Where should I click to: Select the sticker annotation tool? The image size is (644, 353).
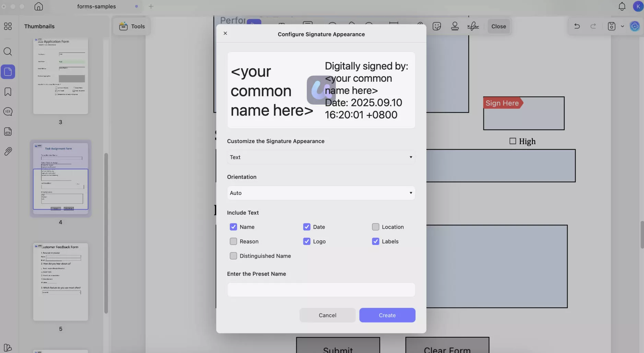[x=437, y=26]
